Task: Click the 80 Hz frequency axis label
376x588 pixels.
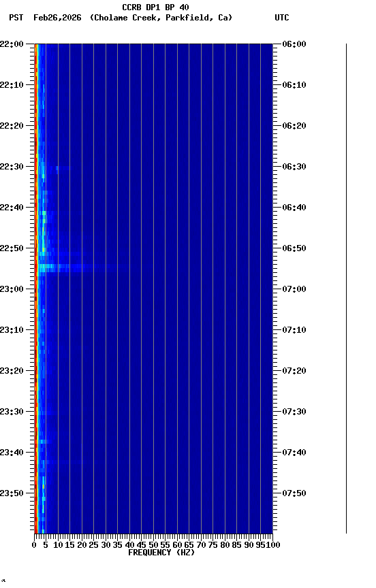Action: click(225, 545)
